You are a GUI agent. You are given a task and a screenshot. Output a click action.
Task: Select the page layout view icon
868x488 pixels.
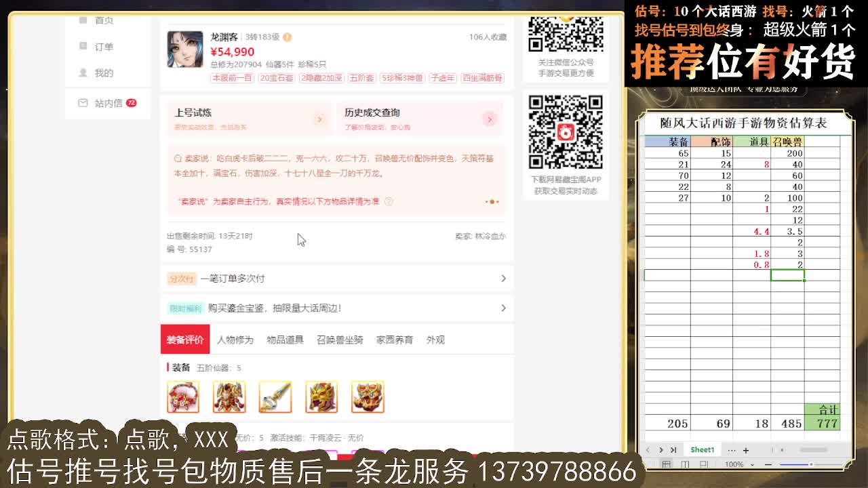(686, 464)
